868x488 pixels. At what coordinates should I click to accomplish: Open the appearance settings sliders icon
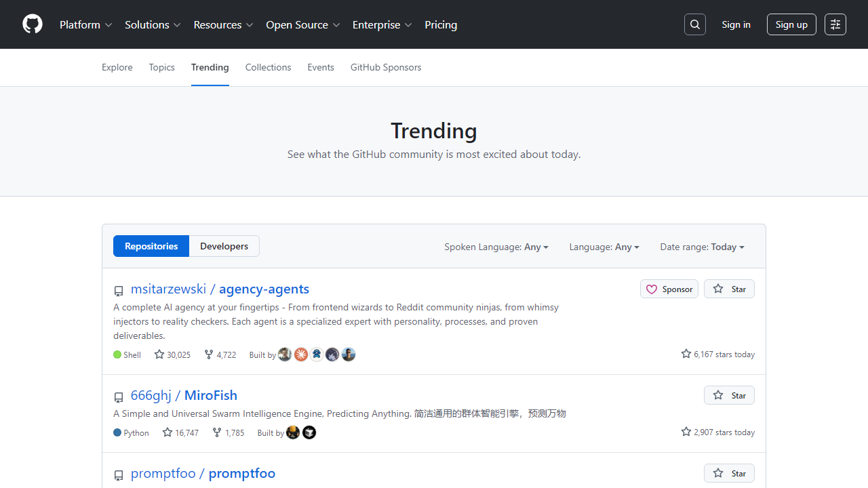point(835,24)
